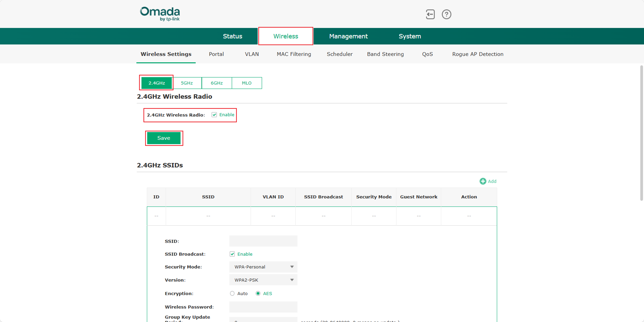Switch to the MLO band option
Screen dimensions: 644x322
pyautogui.click(x=246, y=83)
